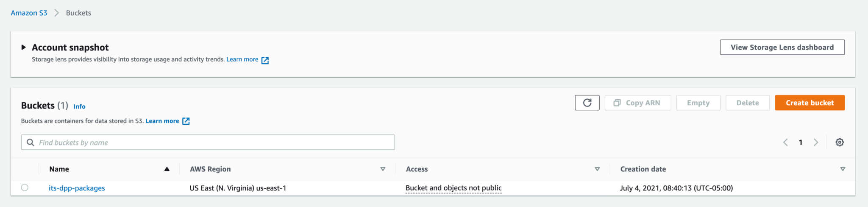868x207 pixels.
Task: Sort by Creation date column arrow
Action: pyautogui.click(x=843, y=169)
